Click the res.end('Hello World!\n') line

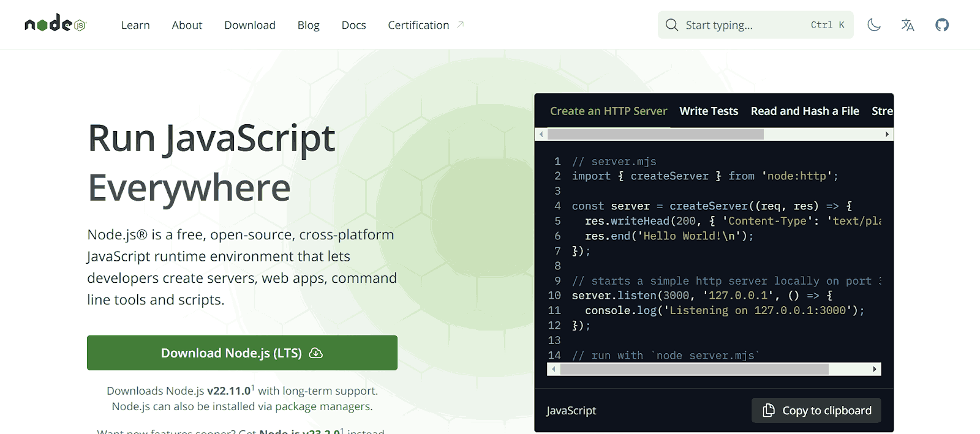point(669,236)
